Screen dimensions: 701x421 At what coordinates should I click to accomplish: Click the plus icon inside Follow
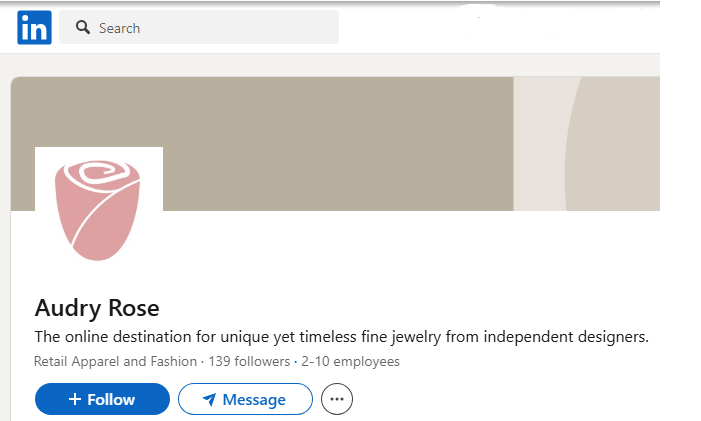(75, 399)
